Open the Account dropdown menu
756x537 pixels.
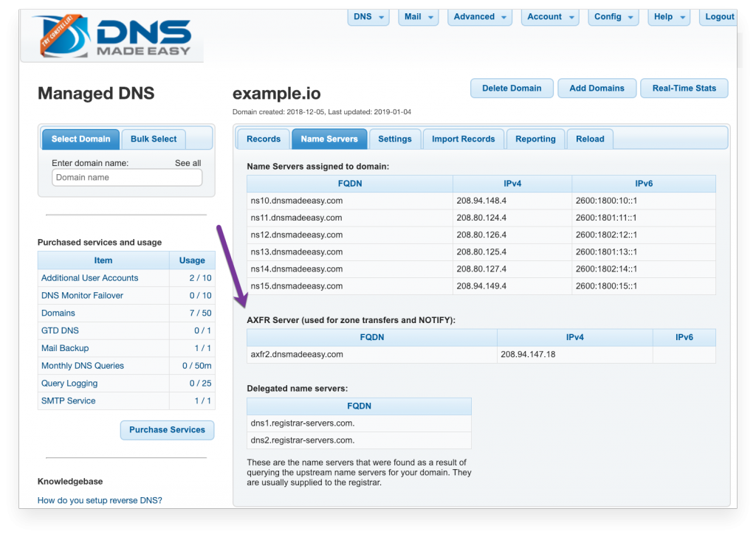(x=549, y=17)
